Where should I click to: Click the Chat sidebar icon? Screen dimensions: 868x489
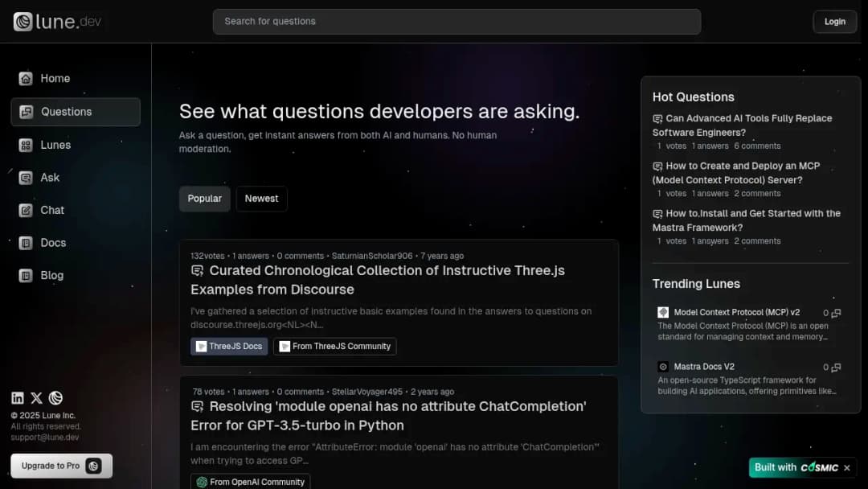coord(26,211)
